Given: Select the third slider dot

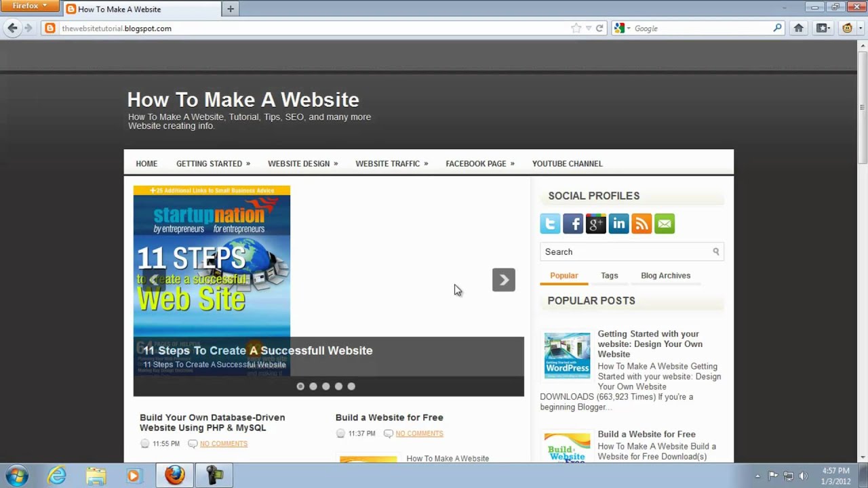Looking at the screenshot, I should click(326, 386).
